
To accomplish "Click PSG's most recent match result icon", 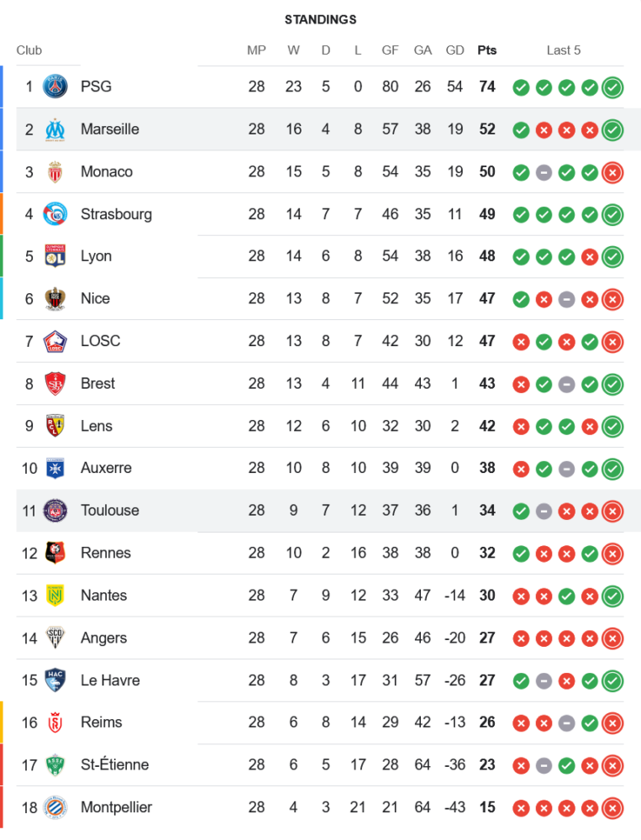I will click(x=612, y=87).
